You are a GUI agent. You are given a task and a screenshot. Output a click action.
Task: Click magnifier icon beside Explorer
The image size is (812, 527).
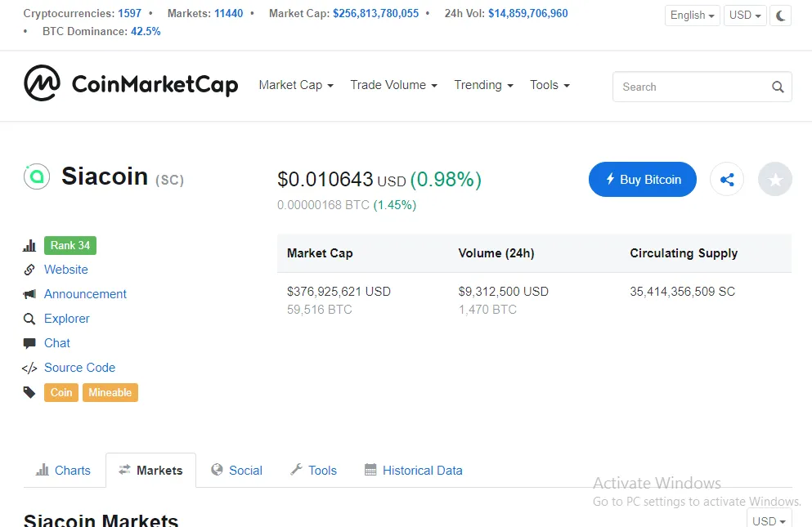click(29, 319)
